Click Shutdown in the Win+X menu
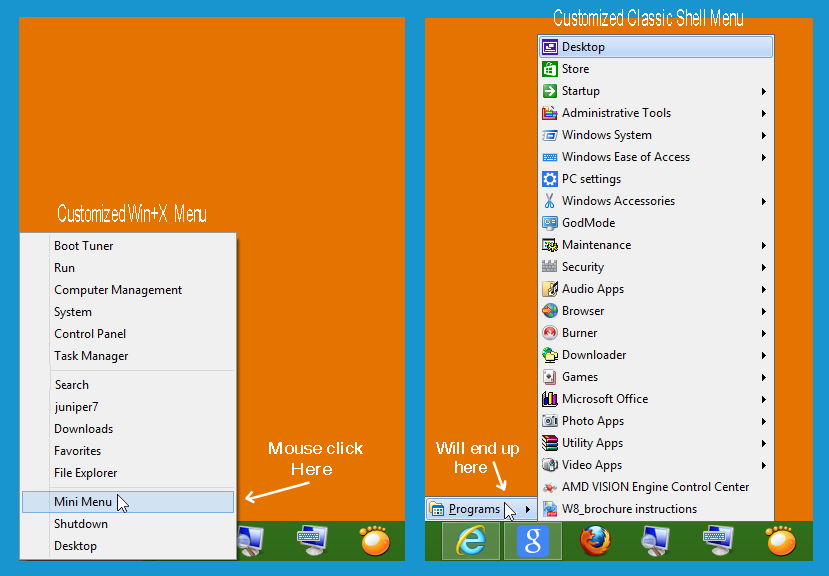Screen dimensions: 829x576 (x=81, y=524)
